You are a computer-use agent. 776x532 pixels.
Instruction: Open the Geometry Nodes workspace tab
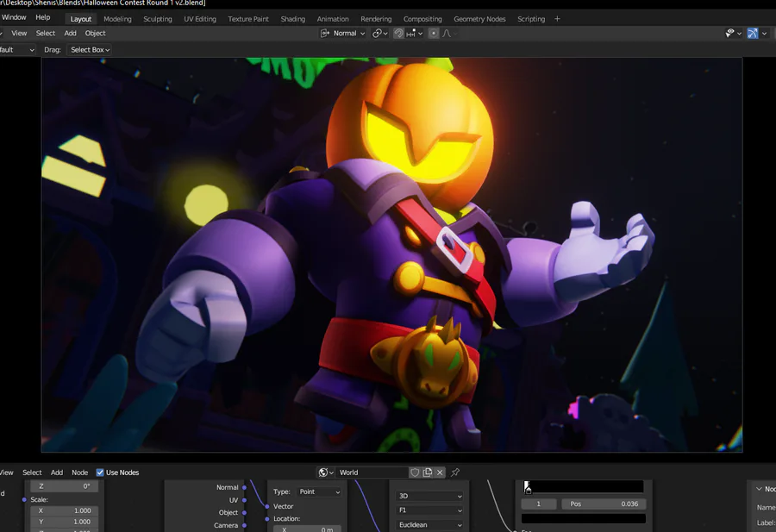[479, 19]
